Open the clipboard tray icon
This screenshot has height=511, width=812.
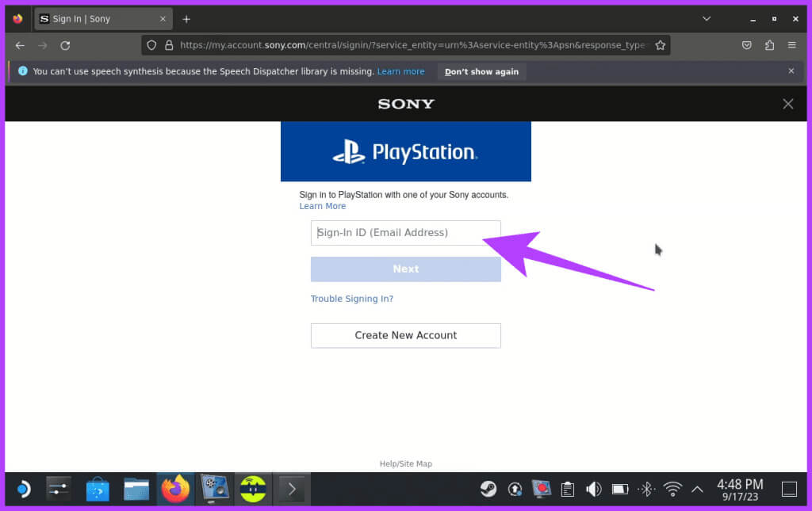click(568, 489)
